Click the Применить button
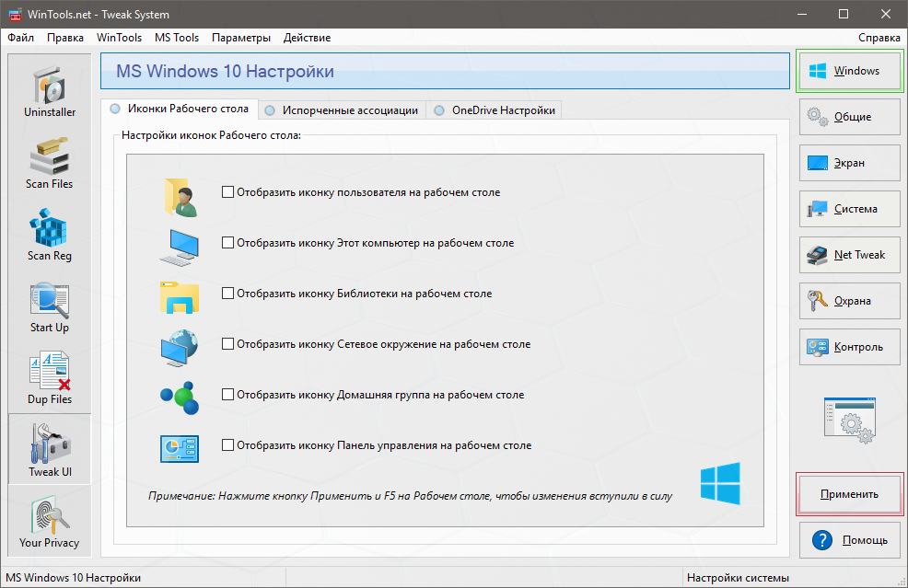This screenshot has width=908, height=588. pos(849,494)
